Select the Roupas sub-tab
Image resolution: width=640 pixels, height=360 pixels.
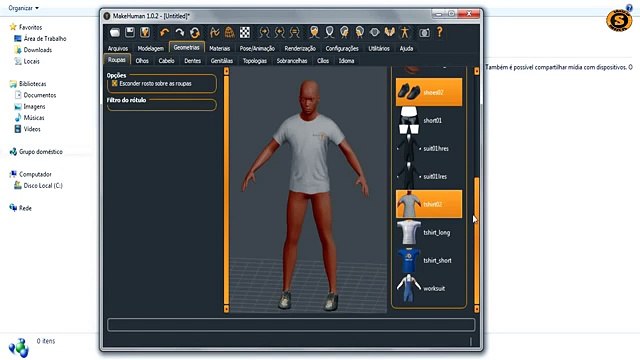[117, 60]
